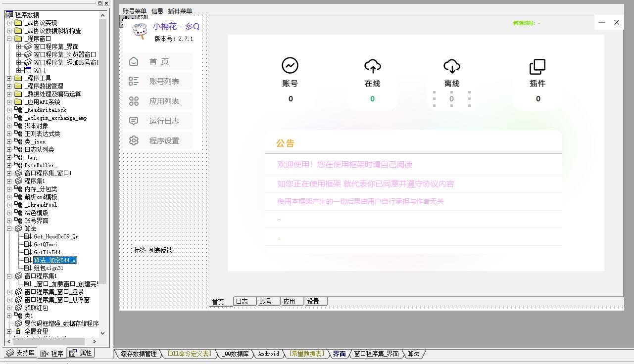Select GetTlv544 tree item
Viewport: 634px width, 364px height.
point(47,252)
